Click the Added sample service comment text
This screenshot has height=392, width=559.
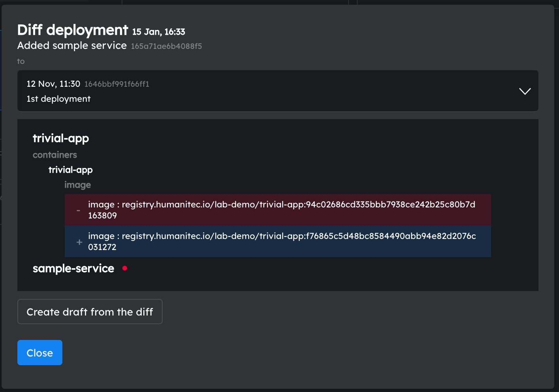72,46
